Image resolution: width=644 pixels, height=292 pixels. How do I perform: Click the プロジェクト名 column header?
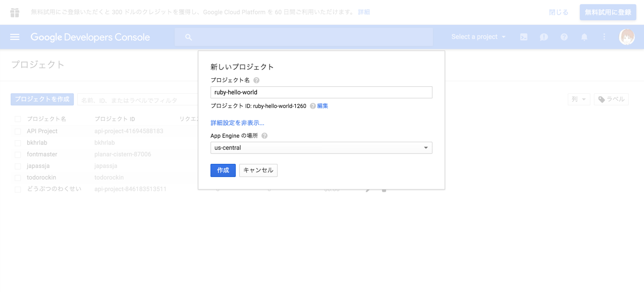[x=46, y=119]
